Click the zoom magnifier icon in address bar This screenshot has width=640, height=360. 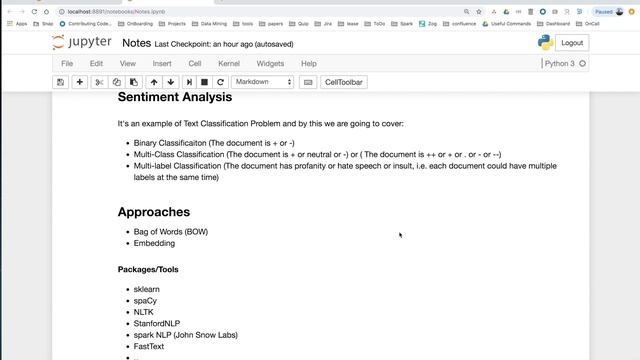[x=467, y=11]
